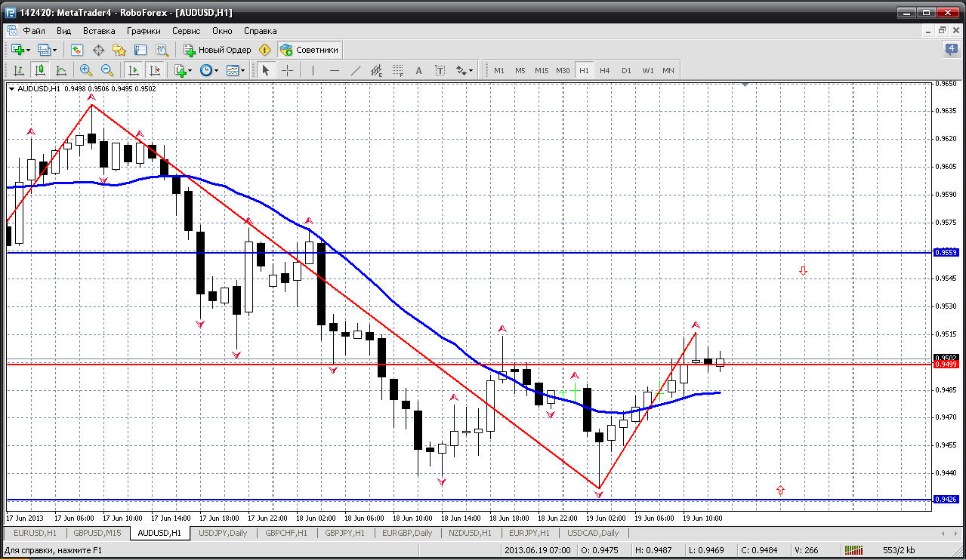Open the Arrows objects tool
This screenshot has width=966, height=560.
click(x=461, y=70)
